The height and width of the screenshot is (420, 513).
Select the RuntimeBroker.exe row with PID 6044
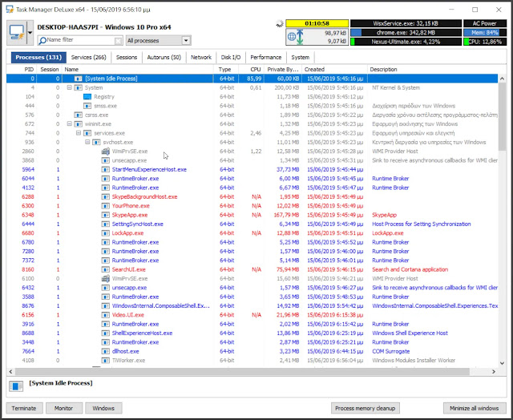[252, 179]
